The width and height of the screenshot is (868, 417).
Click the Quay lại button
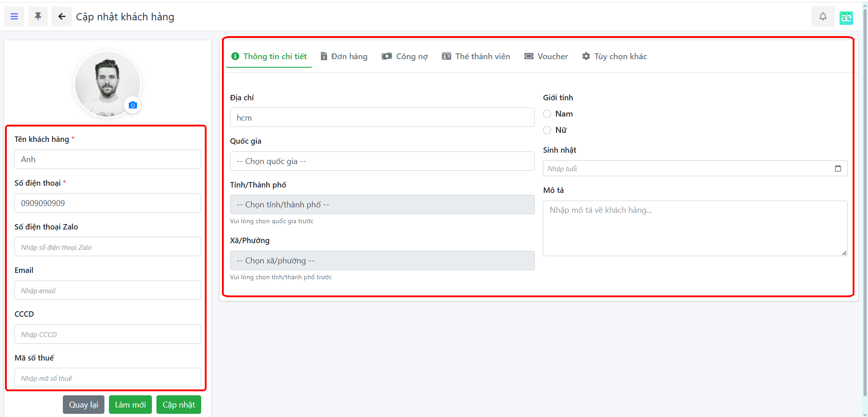pos(84,405)
